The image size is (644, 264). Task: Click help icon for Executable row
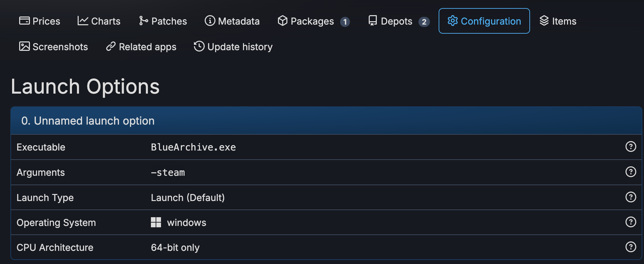pyautogui.click(x=631, y=146)
